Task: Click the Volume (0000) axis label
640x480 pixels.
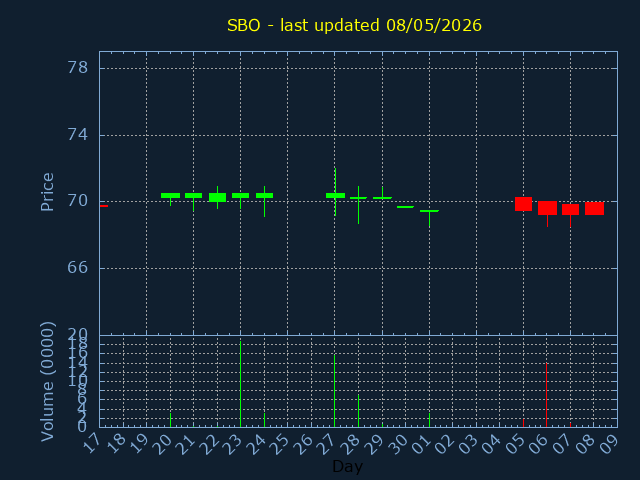Action: [x=47, y=382]
